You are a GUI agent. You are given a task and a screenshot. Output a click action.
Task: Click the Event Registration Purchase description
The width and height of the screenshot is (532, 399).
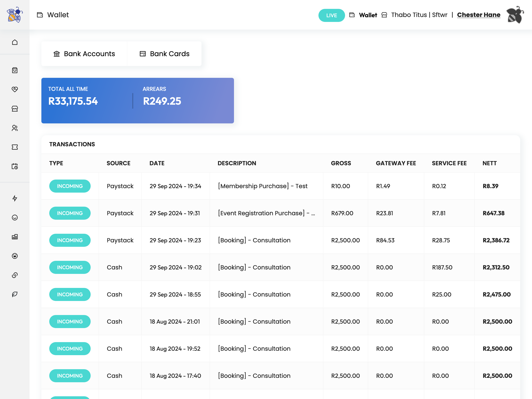[266, 213]
